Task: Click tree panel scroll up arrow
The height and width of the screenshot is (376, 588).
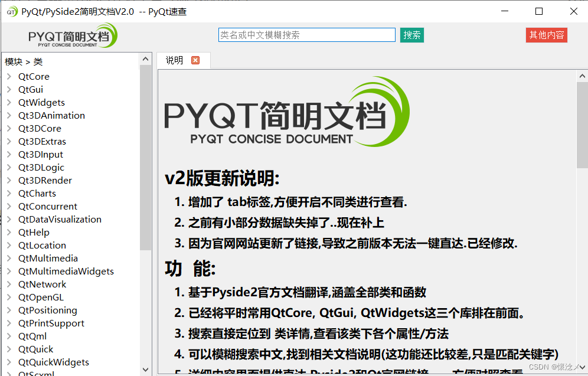Action: [145, 59]
